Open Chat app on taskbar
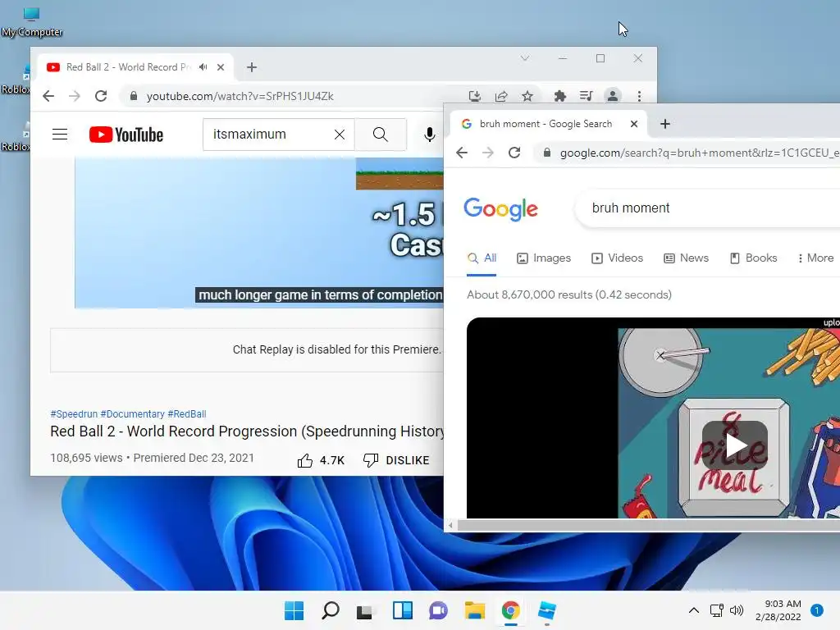This screenshot has width=840, height=630. (438, 610)
